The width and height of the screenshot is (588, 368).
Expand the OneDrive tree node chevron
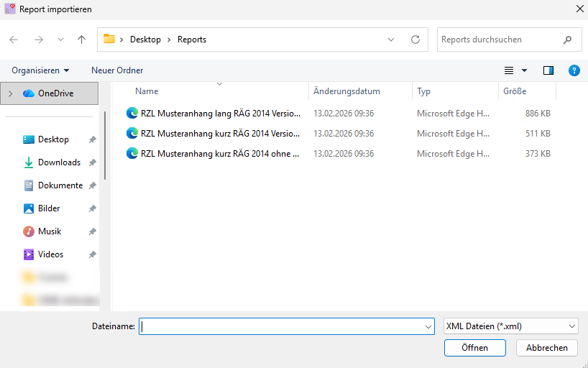pyautogui.click(x=10, y=93)
